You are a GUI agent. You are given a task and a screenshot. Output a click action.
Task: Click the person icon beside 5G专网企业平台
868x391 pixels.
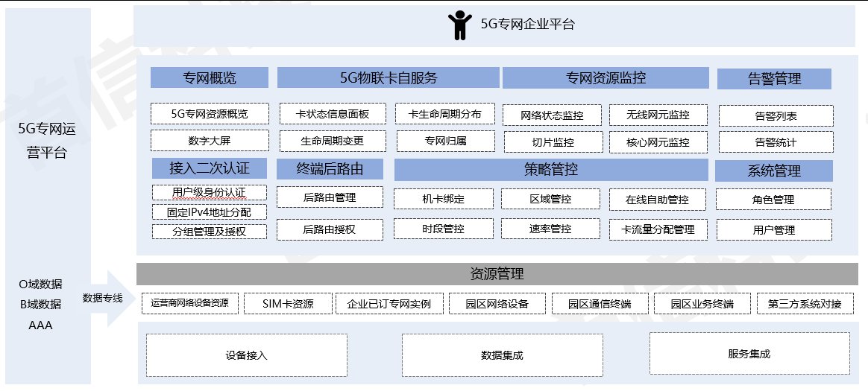tap(459, 25)
